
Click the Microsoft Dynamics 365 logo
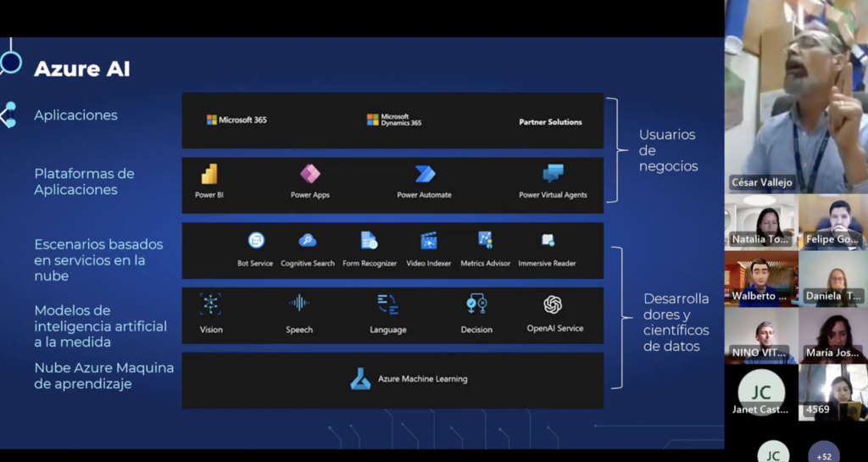(x=394, y=120)
